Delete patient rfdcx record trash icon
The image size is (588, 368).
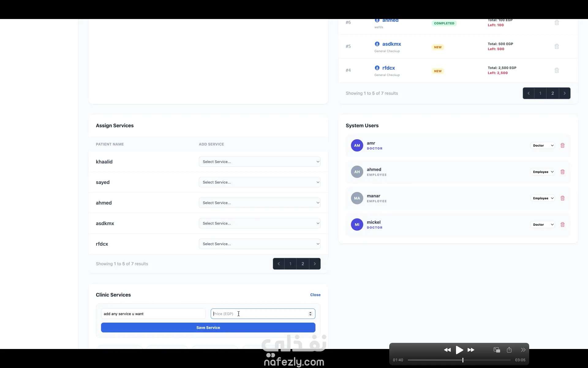557,70
